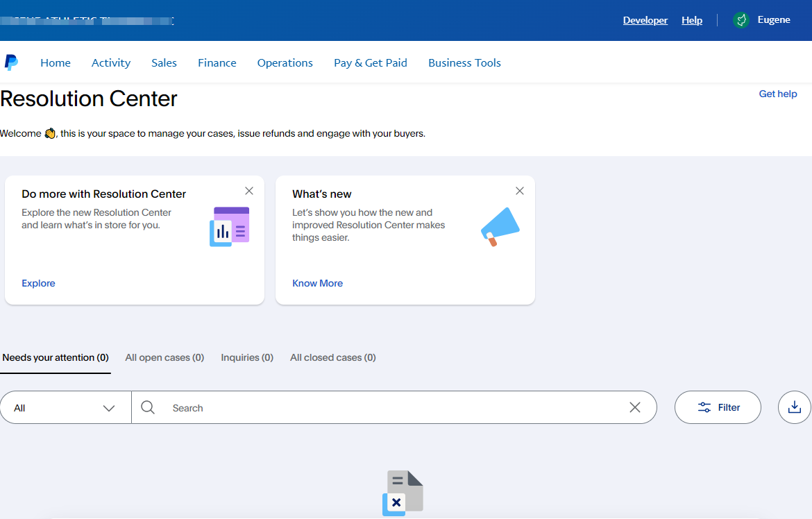Click the search magnifying glass icon
The width and height of the screenshot is (812, 519).
[148, 407]
